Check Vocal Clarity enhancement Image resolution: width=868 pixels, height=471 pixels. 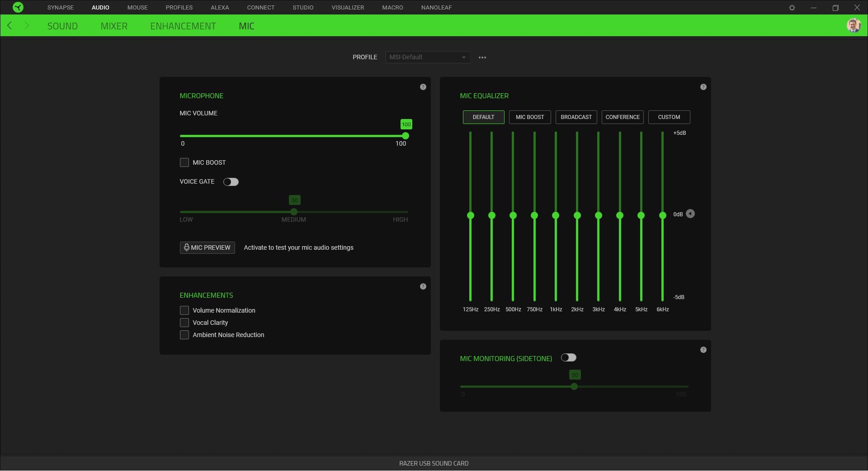coord(184,323)
